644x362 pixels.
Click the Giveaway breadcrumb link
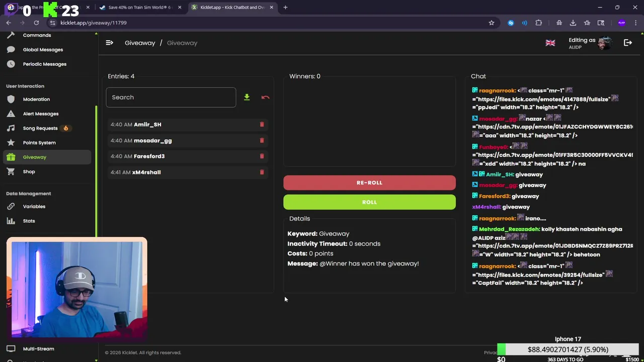[x=140, y=43]
